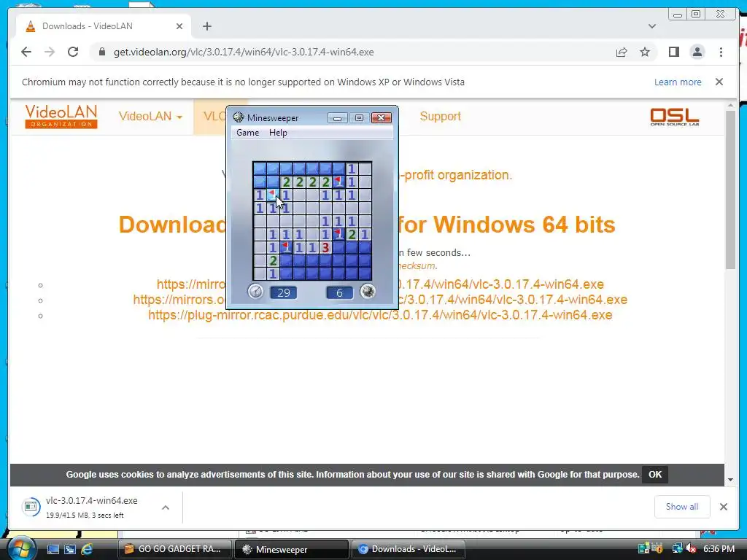Dismiss the Chromium unsupported warning bar

pos(719,82)
